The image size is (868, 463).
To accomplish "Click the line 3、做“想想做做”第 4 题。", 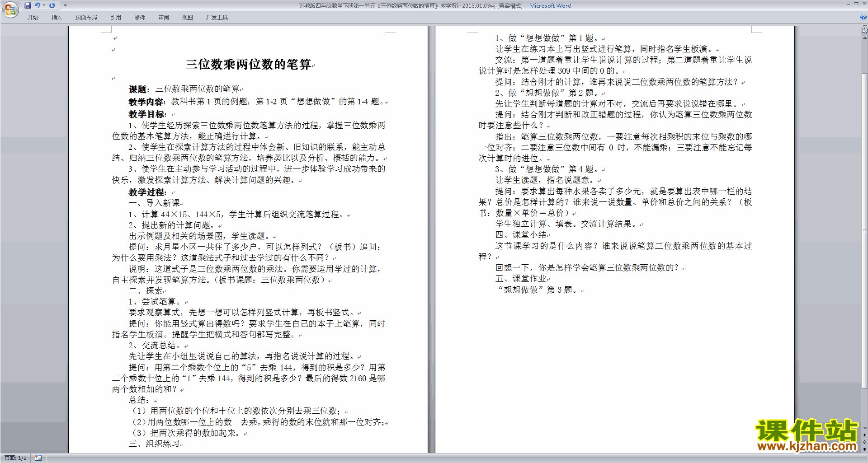I will pyautogui.click(x=548, y=169).
